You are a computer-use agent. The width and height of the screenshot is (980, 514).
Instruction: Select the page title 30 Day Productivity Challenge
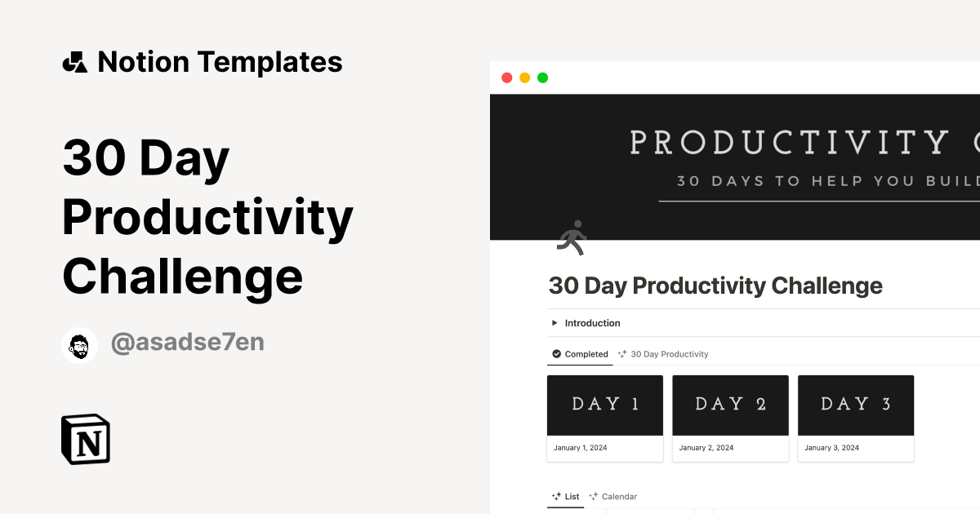(x=715, y=286)
